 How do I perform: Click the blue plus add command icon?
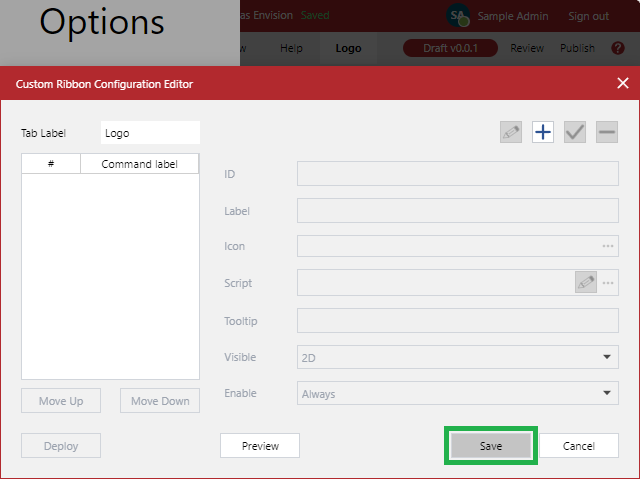pos(543,132)
